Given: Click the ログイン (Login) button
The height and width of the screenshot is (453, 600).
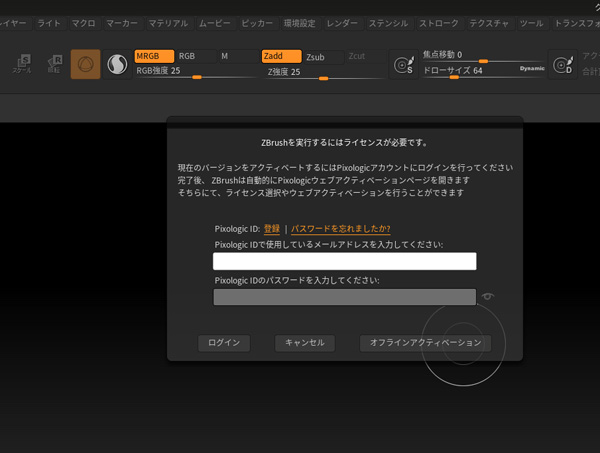Looking at the screenshot, I should pyautogui.click(x=224, y=343).
